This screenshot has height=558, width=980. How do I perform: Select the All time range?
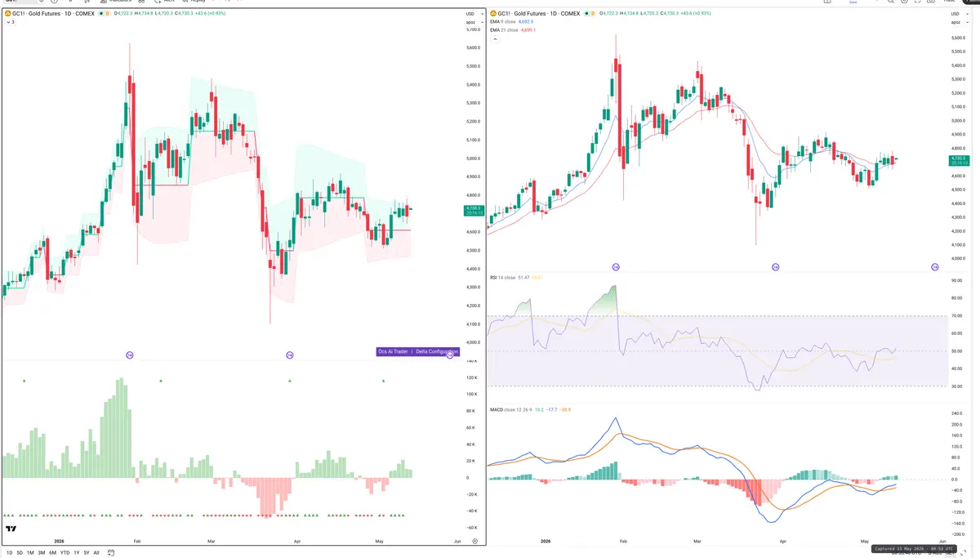pos(96,553)
